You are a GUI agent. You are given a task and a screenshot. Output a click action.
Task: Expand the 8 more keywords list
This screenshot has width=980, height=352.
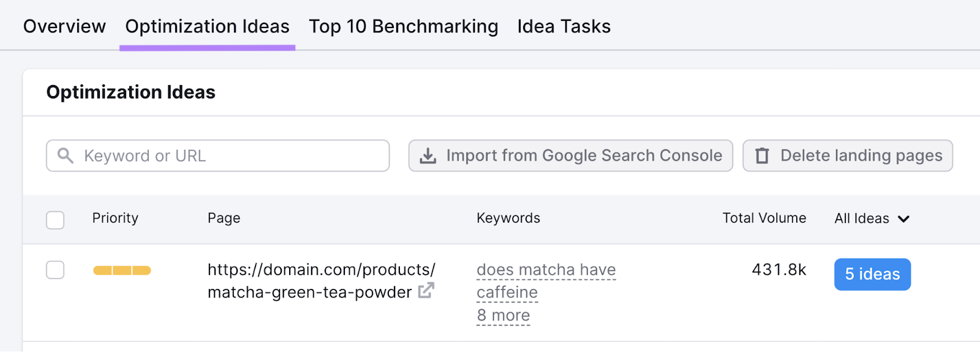click(x=503, y=315)
